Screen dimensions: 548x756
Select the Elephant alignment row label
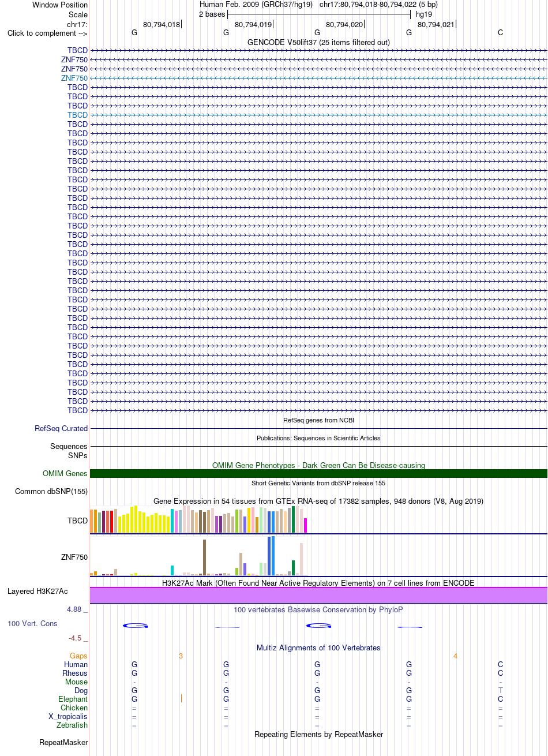tap(73, 699)
